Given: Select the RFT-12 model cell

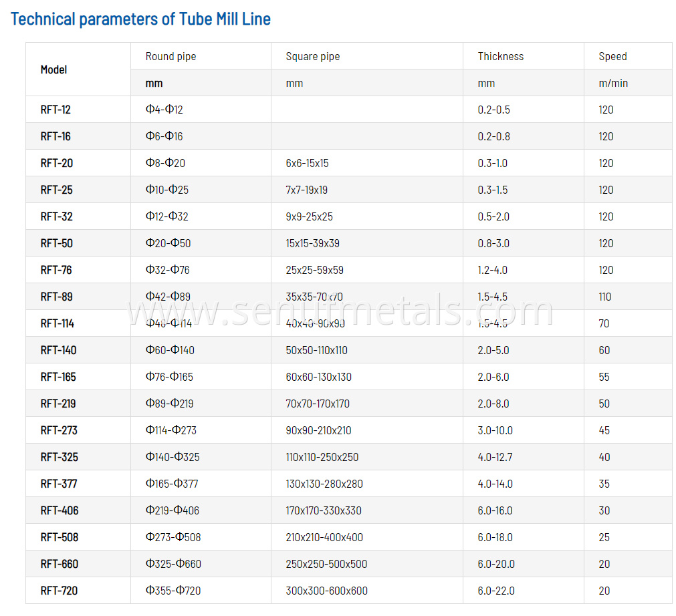Looking at the screenshot, I should click(x=55, y=110).
